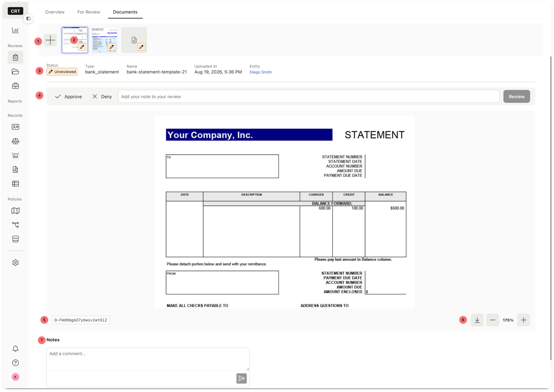Click the document name bank-statement-template-21
554x392 pixels.
click(157, 72)
